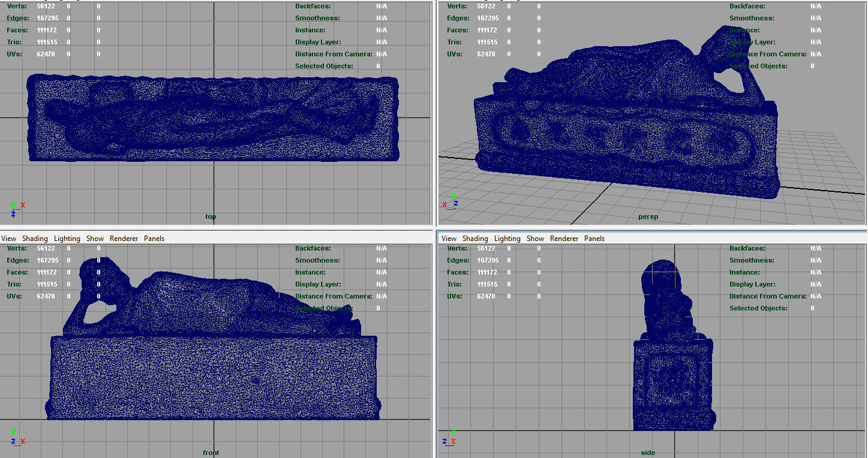Click the Edges label in the front view
Screen dimensions: 868x458
18,260
